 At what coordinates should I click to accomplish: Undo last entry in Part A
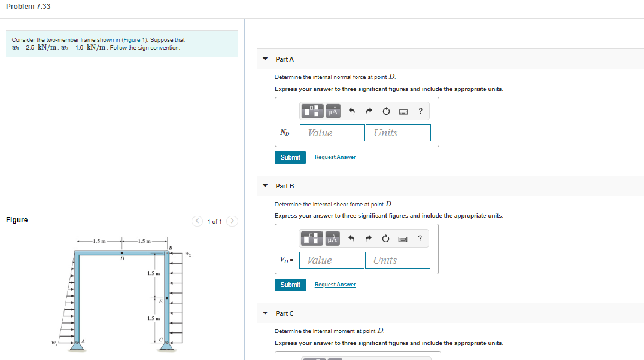click(x=351, y=111)
